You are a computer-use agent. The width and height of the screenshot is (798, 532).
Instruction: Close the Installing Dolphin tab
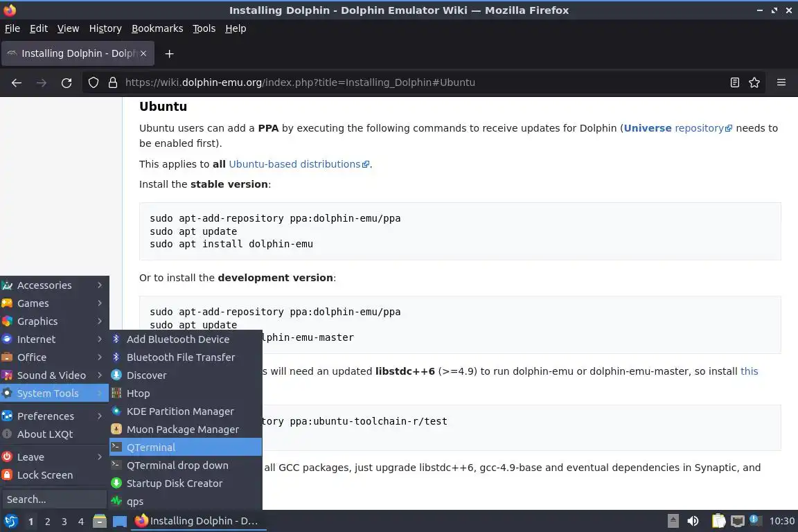click(143, 53)
